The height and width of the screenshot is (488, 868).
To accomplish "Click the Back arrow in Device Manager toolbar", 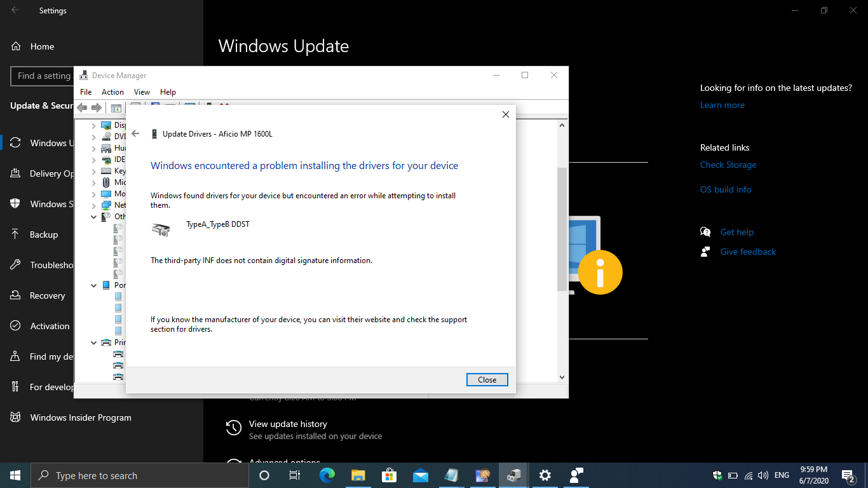I will point(82,107).
